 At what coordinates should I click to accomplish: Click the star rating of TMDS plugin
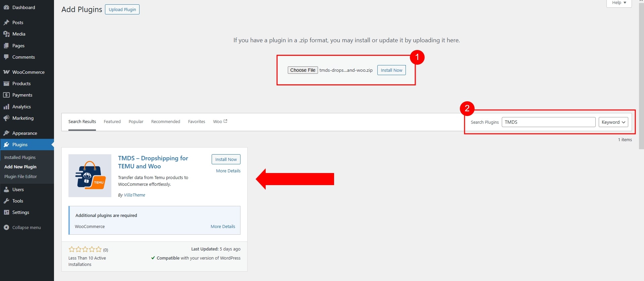click(85, 249)
